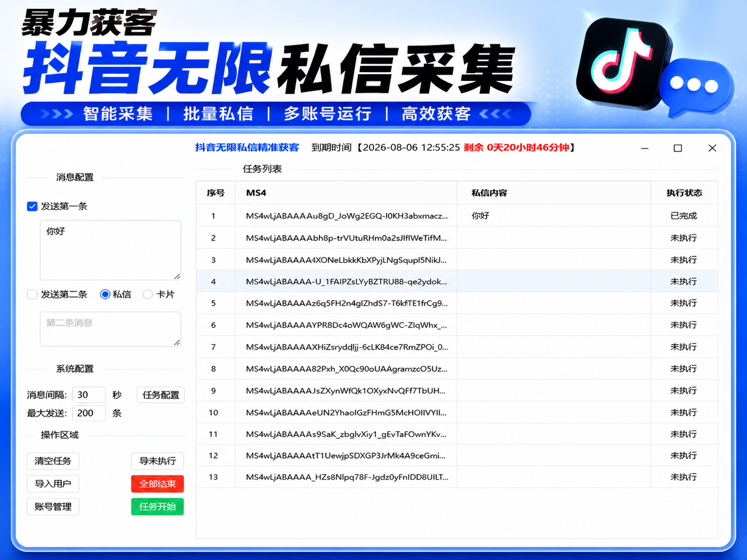Select row MS4wLjABAAAAs9SaK_zbglvXiy1
Screen dimensions: 747x560
457,434
